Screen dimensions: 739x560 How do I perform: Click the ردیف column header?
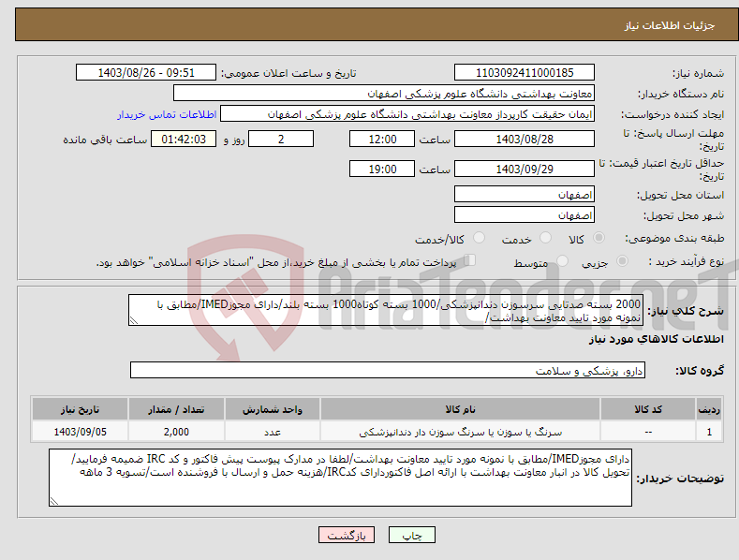[x=709, y=409]
